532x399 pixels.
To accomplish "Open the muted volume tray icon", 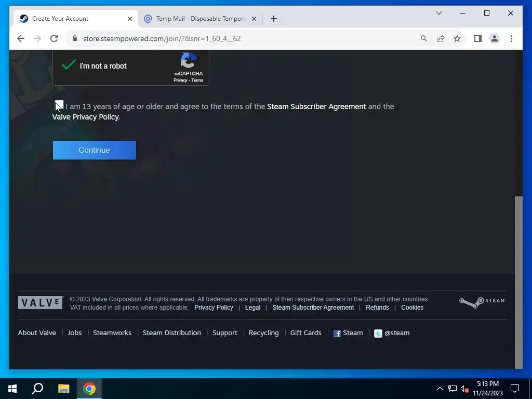I will (x=464, y=389).
